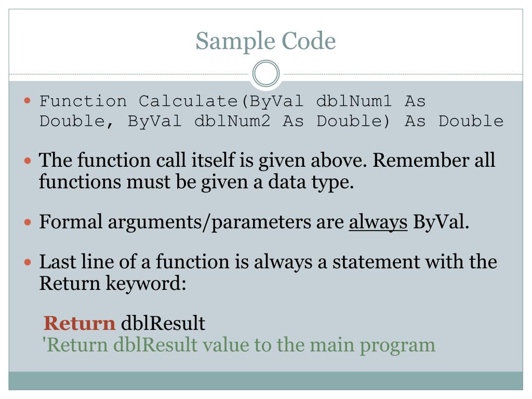Click the phrase 'data type.' in second bullet
This screenshot has width=532, height=399.
(311, 182)
